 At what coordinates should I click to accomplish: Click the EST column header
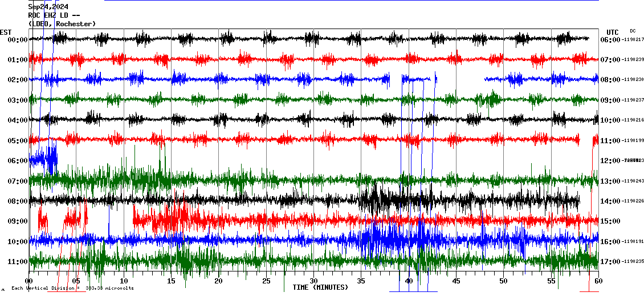pos(6,32)
